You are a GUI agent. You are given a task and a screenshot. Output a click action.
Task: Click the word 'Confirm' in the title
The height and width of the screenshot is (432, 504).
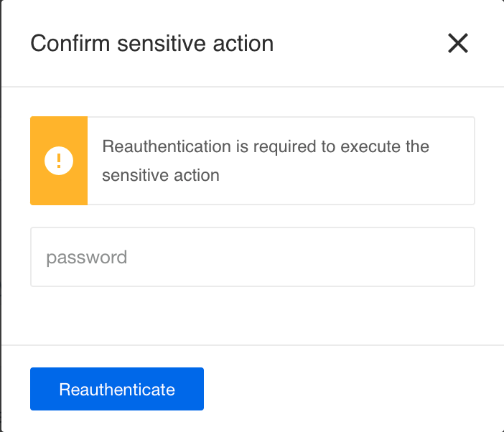70,43
